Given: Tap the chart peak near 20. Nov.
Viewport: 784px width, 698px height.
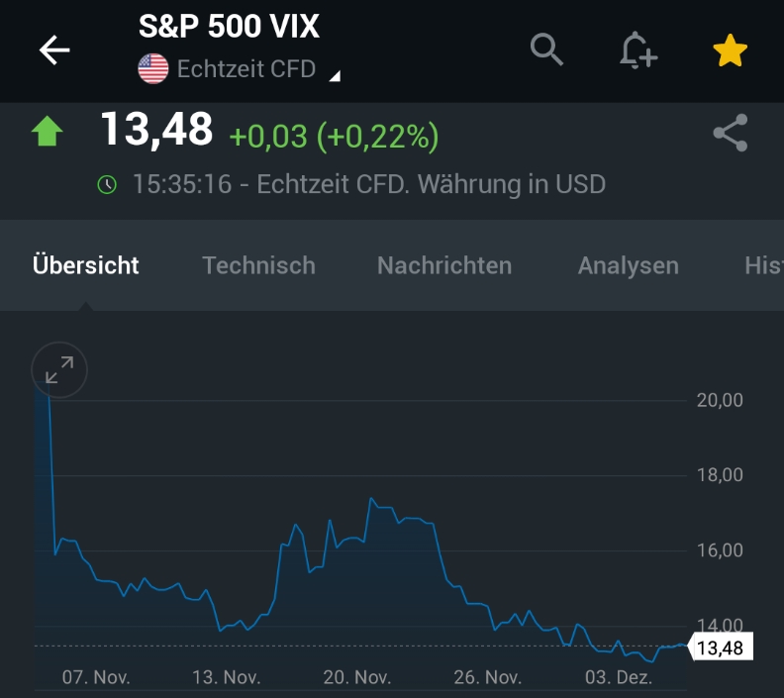Looking at the screenshot, I should point(370,499).
